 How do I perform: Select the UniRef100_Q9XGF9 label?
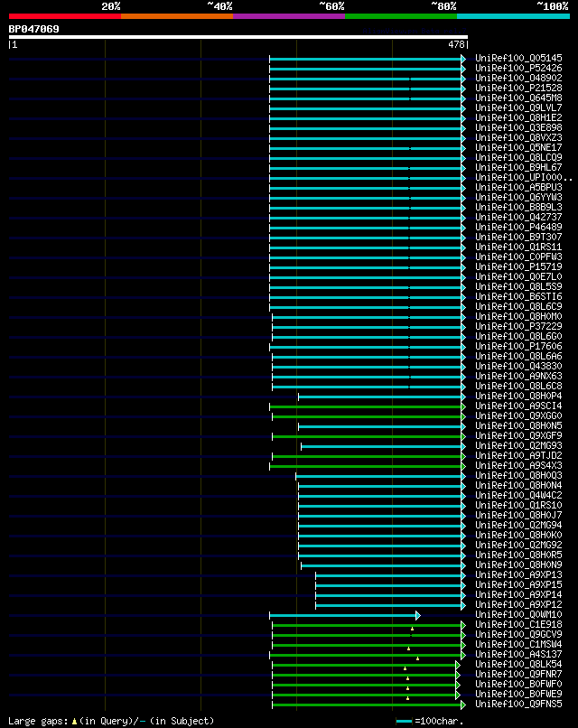click(x=518, y=435)
